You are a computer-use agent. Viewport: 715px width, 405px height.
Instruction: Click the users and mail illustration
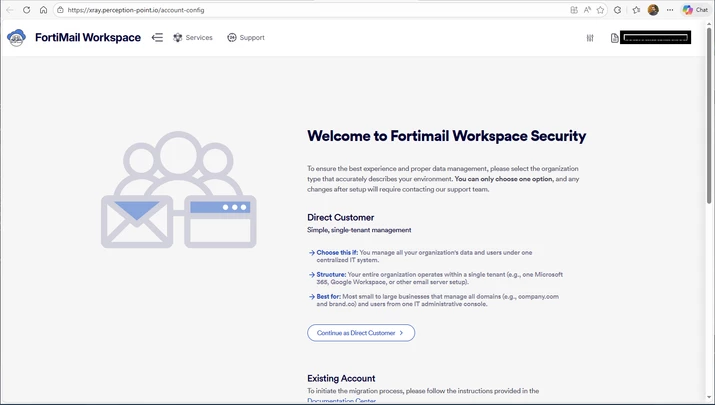point(178,190)
